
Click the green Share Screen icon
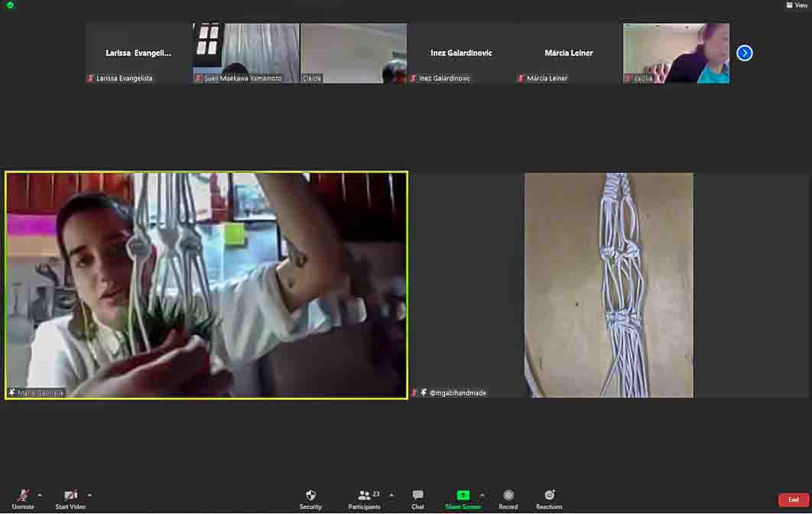pos(463,496)
